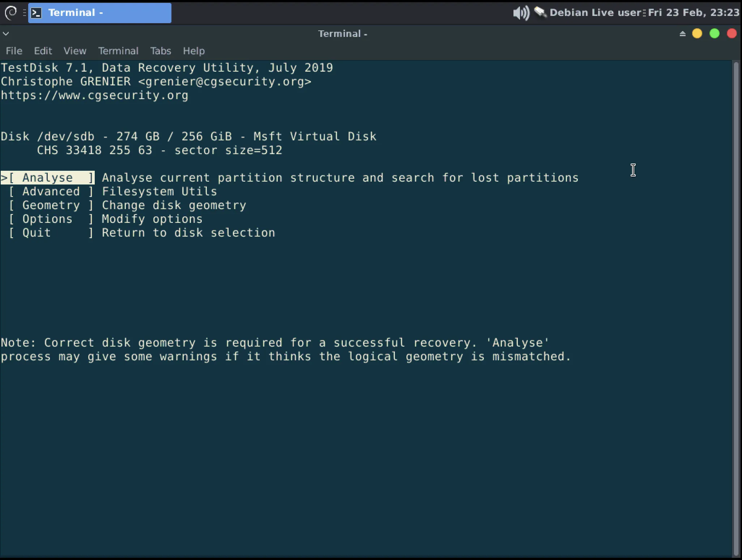Screen dimensions: 742x560
Task: Open the Edit menu
Action: [x=43, y=51]
